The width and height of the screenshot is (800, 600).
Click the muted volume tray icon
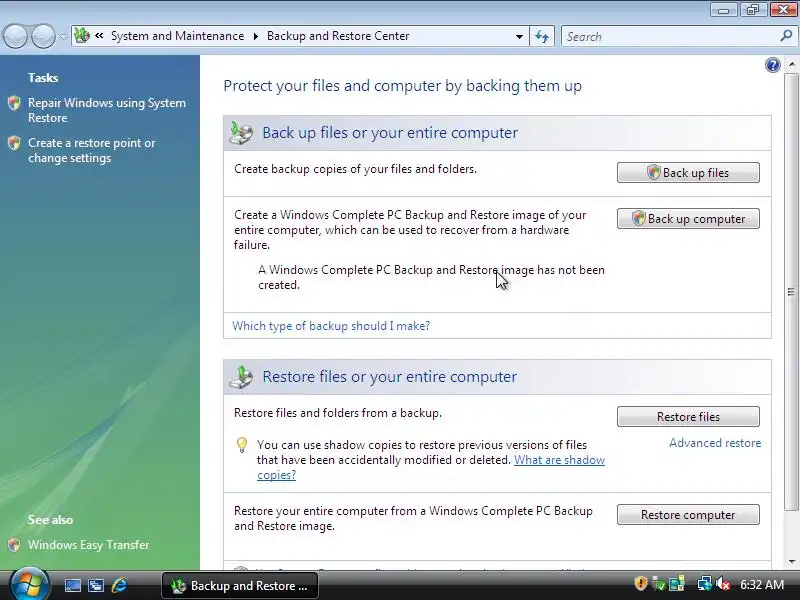pos(723,584)
